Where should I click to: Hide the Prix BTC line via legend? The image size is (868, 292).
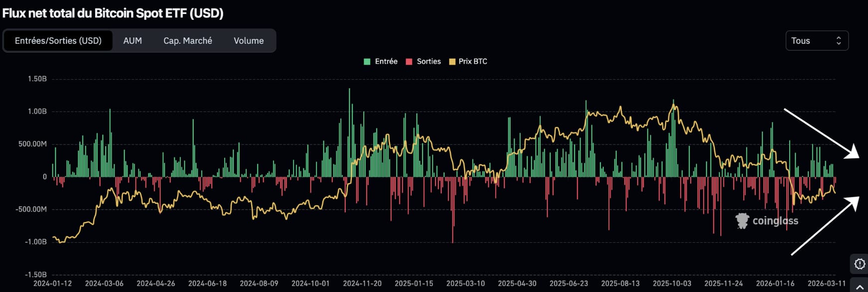point(472,61)
